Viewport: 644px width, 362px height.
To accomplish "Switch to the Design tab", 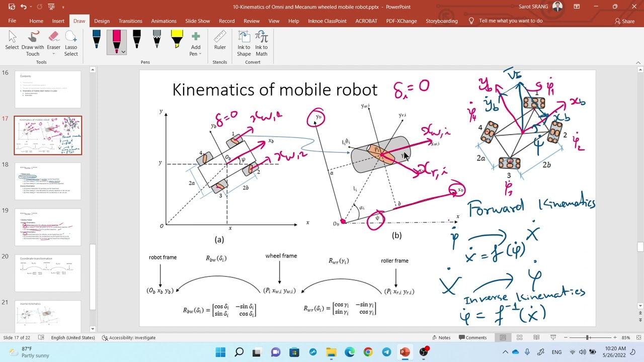I will [x=102, y=21].
